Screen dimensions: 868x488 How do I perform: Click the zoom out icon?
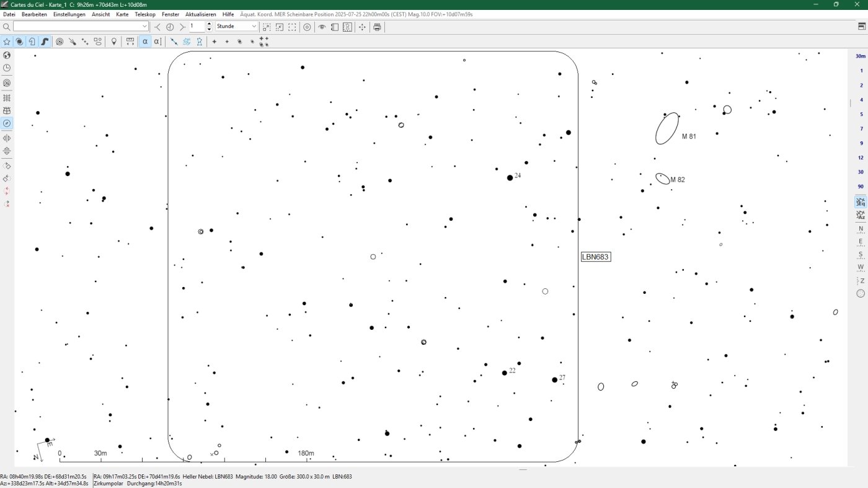(x=280, y=27)
